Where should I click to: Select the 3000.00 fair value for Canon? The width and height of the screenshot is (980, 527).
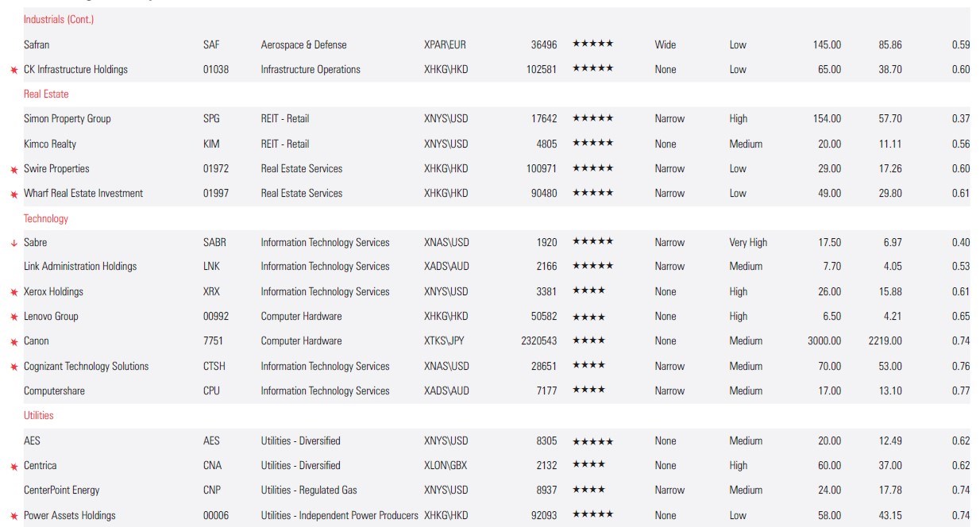(x=824, y=341)
